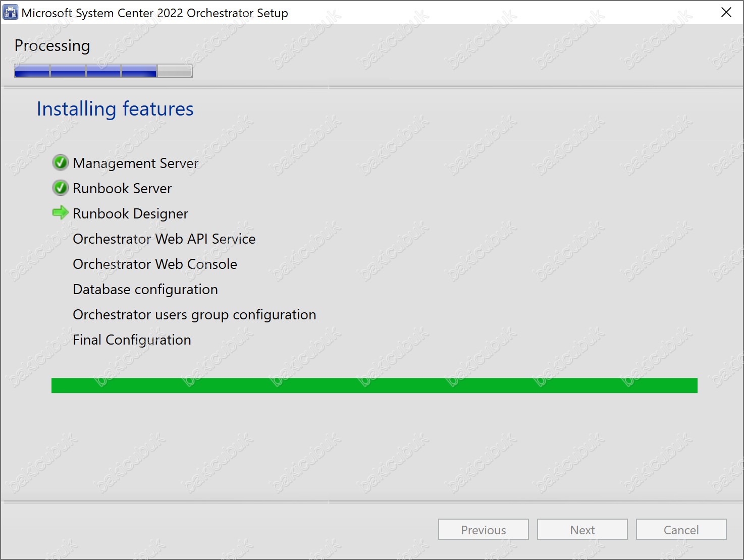
Task: Click the Previous button
Action: (x=484, y=530)
